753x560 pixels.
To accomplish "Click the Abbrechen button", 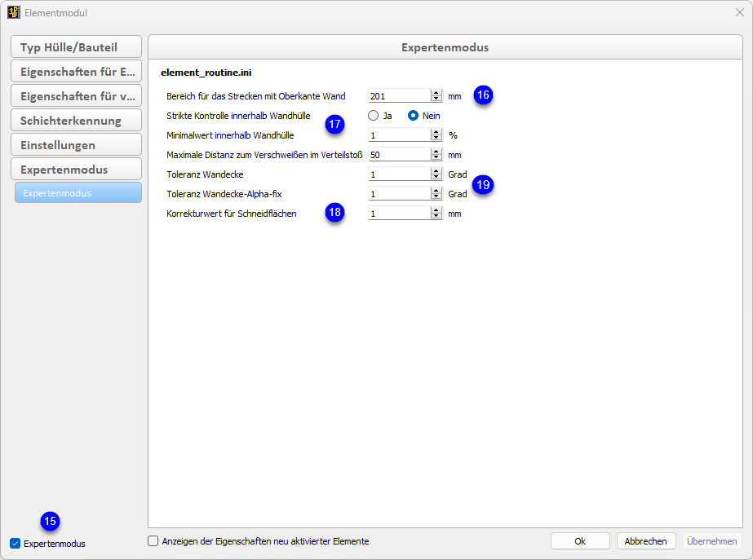I will click(x=646, y=541).
